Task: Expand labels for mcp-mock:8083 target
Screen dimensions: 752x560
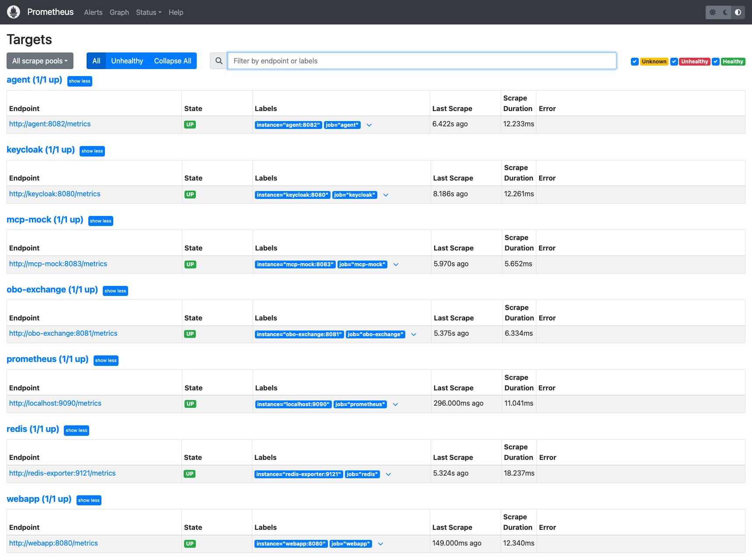Action: click(396, 264)
